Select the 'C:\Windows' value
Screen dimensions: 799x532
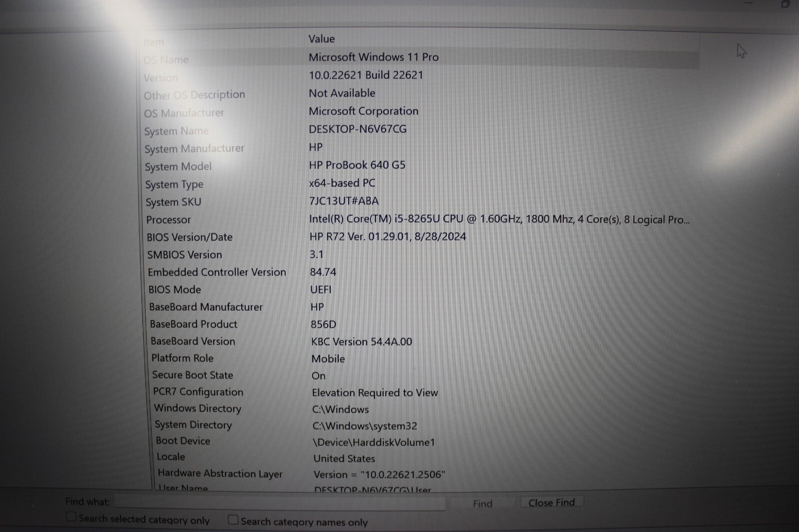[341, 409]
